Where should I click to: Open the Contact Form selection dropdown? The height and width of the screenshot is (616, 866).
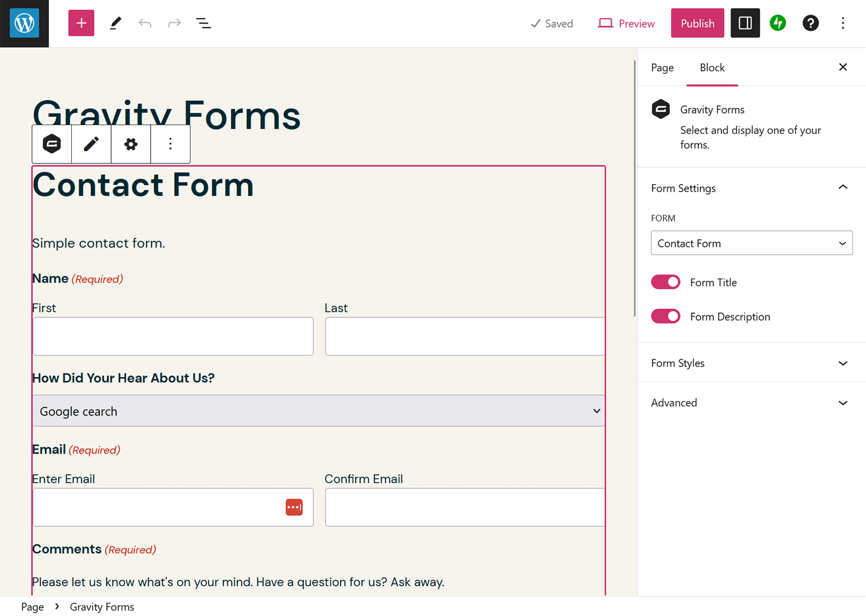coord(751,243)
